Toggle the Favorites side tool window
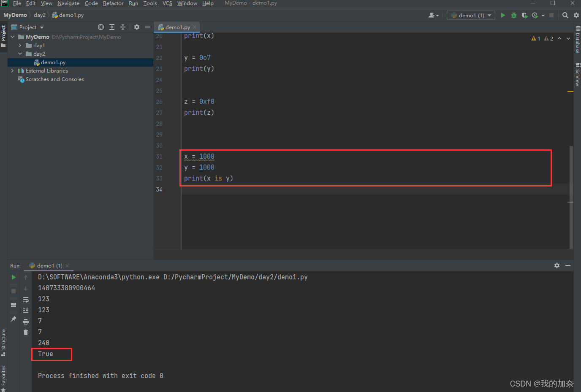Image resolution: width=581 pixels, height=392 pixels. click(x=3, y=378)
